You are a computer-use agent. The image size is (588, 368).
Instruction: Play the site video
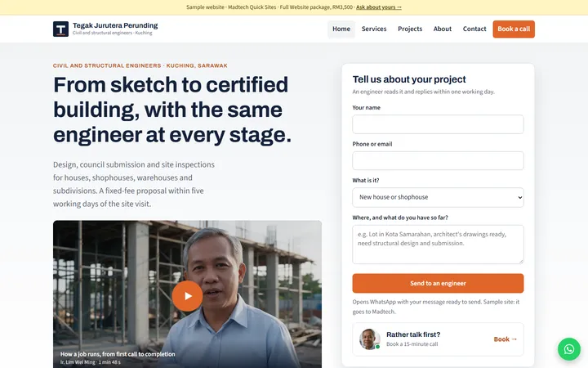pyautogui.click(x=188, y=296)
